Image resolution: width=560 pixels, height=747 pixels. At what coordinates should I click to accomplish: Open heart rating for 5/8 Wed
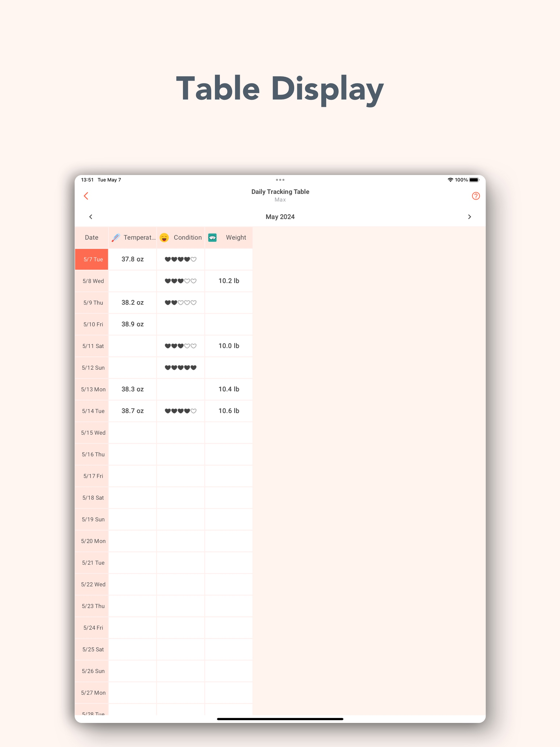(x=180, y=281)
